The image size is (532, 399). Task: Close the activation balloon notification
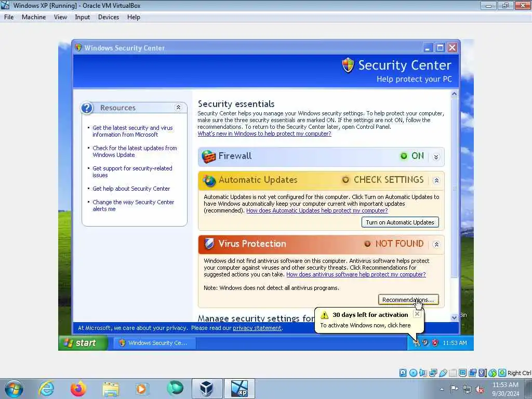(417, 314)
